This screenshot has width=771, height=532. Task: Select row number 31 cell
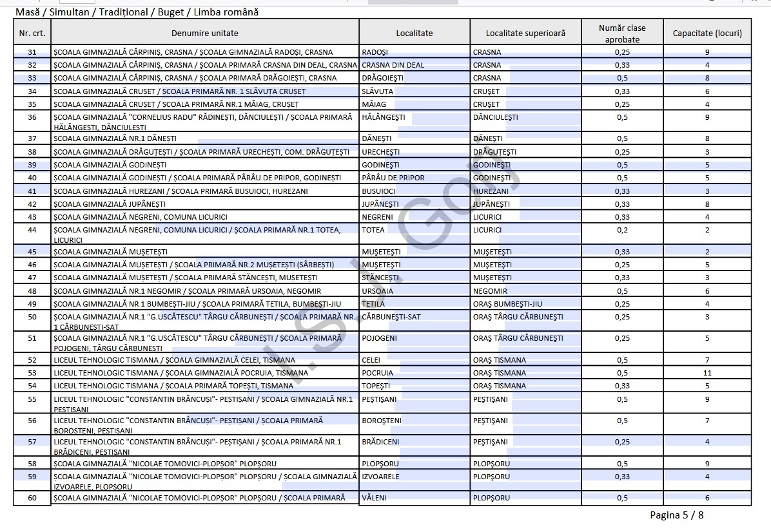coord(32,52)
